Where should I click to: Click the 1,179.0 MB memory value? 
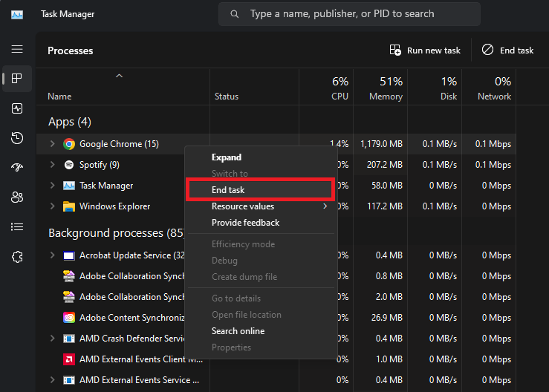click(x=381, y=144)
